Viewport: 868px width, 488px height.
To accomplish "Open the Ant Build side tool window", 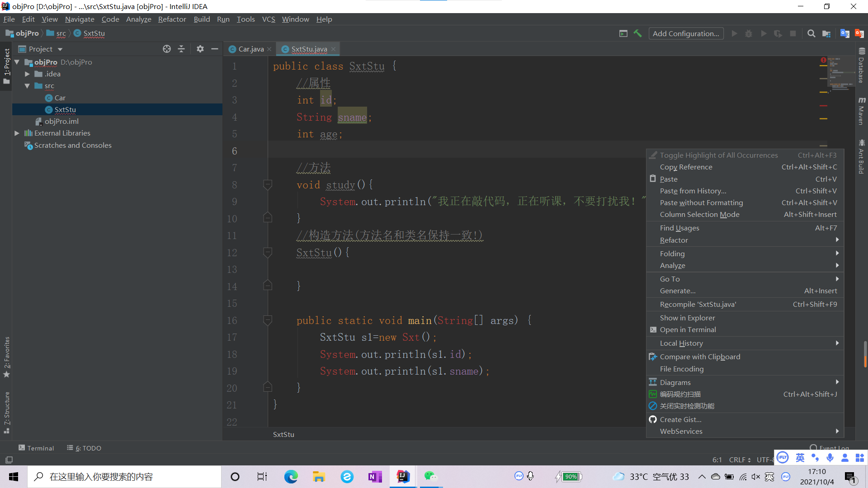I will (x=862, y=156).
